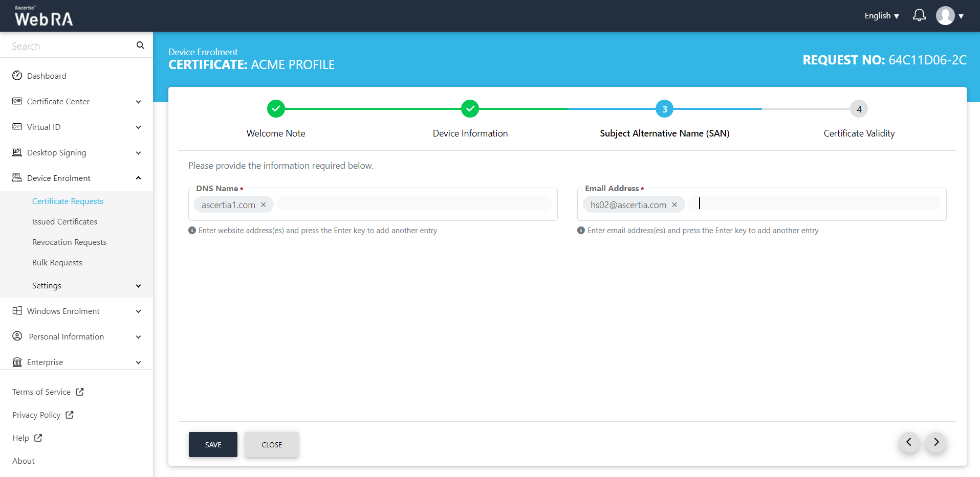Open the Dashboard from the sidebar

tap(47, 76)
